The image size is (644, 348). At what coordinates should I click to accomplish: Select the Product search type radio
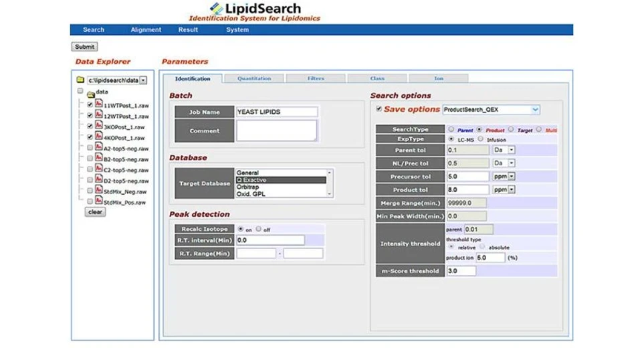[479, 129]
